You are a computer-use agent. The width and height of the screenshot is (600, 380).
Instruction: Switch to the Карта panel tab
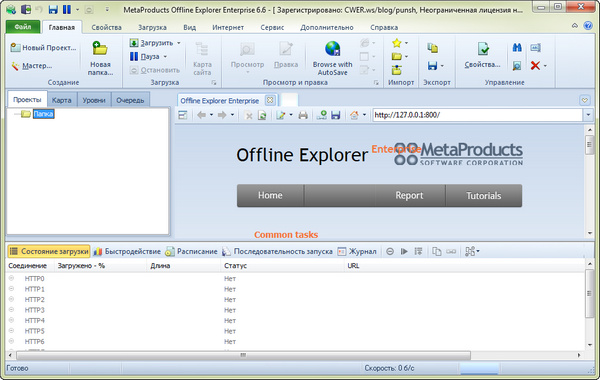click(62, 100)
